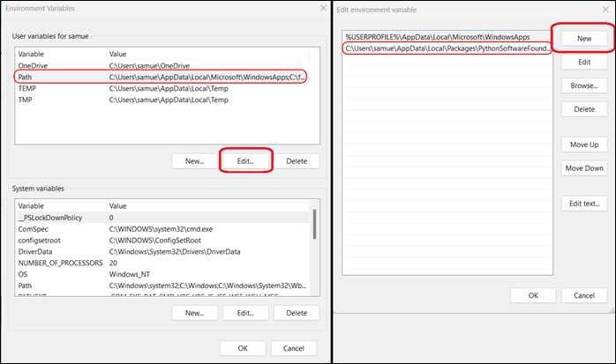Click the 0 value of _PSLockDownPolicy
Viewport: 616px width, 364px height.
111,218
